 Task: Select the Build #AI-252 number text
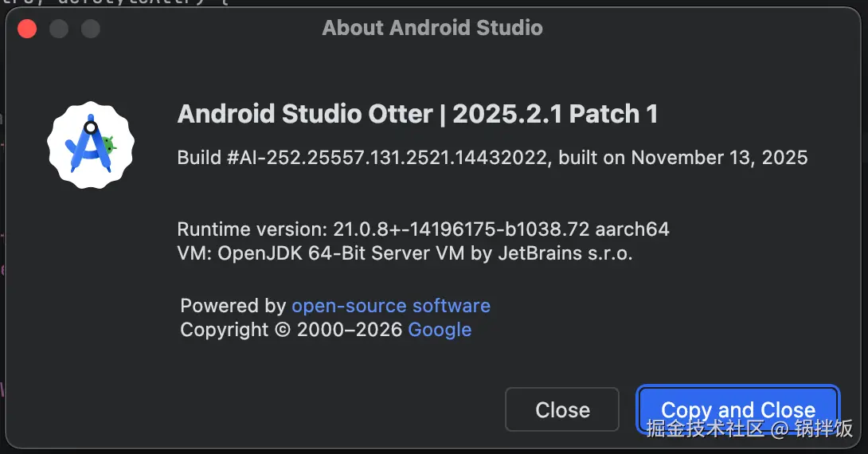(x=364, y=158)
